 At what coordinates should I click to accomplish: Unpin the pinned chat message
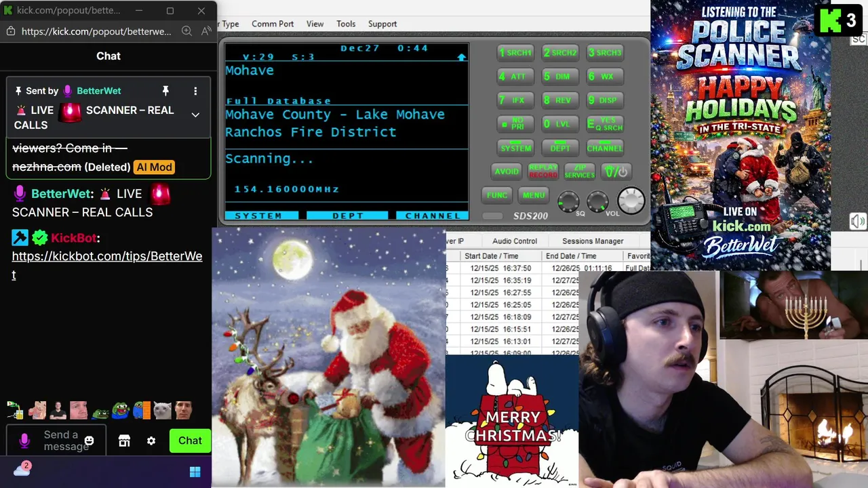pyautogui.click(x=165, y=91)
